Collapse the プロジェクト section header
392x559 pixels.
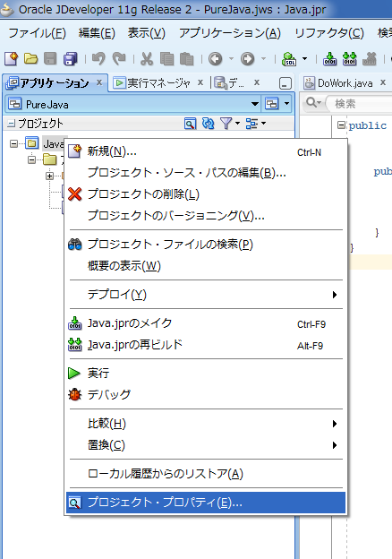tap(11, 124)
